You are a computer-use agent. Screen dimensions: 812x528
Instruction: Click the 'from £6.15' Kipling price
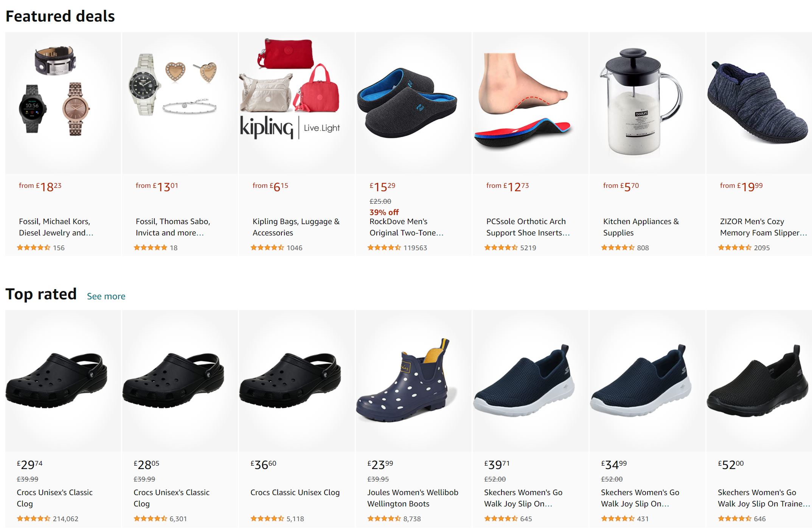coord(270,187)
